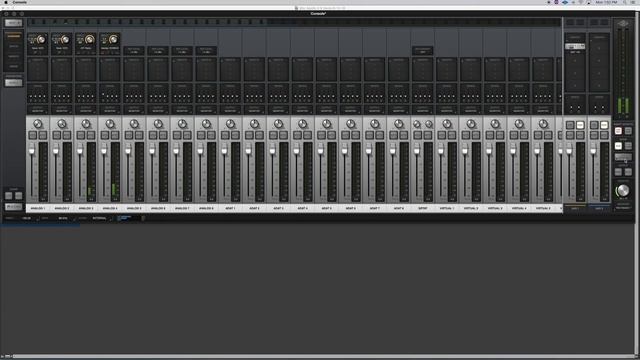Solo the ADAT 1 channel
This screenshot has width=640, height=360.
(x=225, y=135)
